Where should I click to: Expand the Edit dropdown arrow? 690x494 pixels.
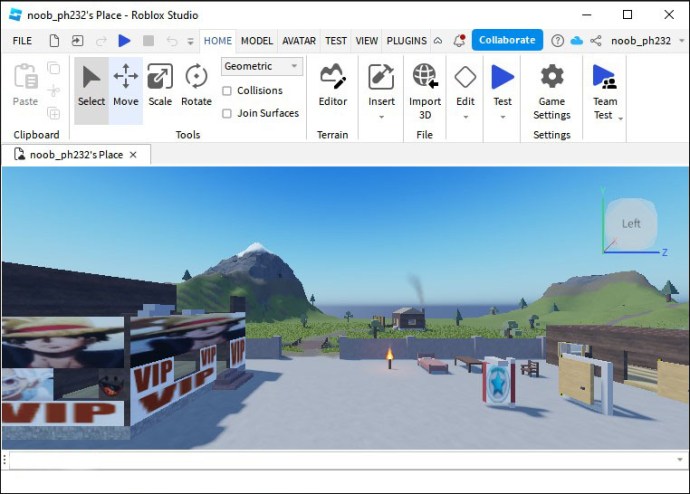coord(466,117)
